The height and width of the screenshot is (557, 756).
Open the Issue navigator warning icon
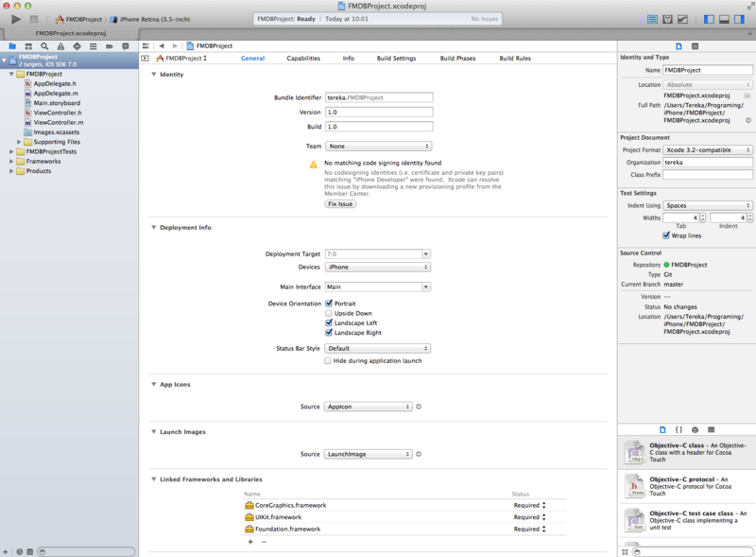pos(60,46)
